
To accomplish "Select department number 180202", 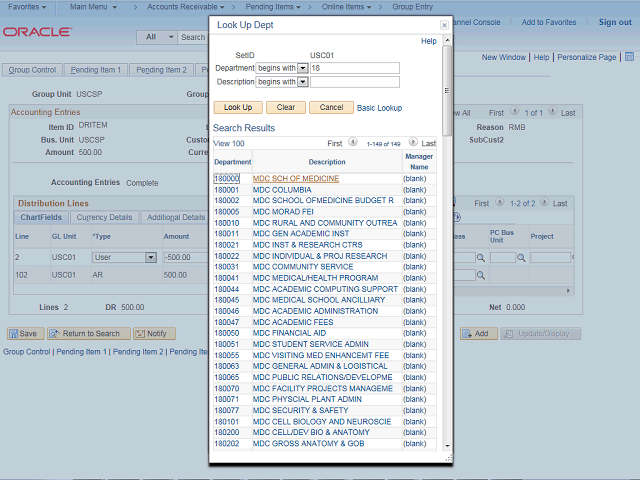I will pyautogui.click(x=227, y=443).
